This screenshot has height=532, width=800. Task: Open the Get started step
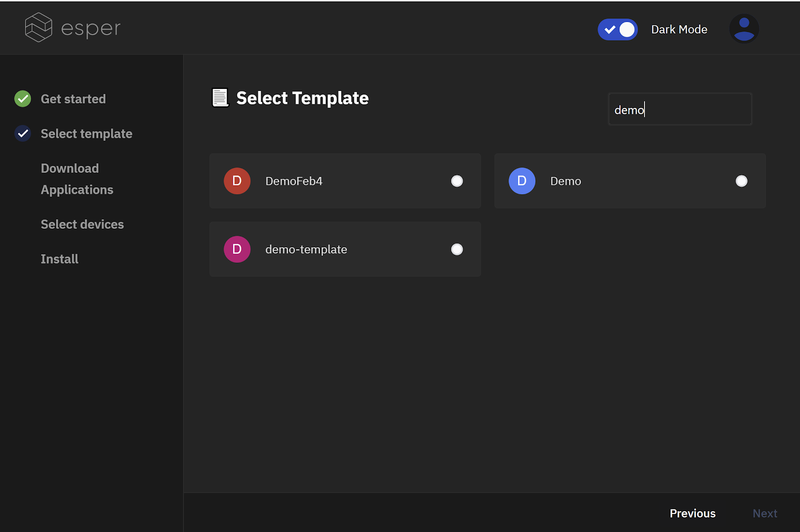73,98
